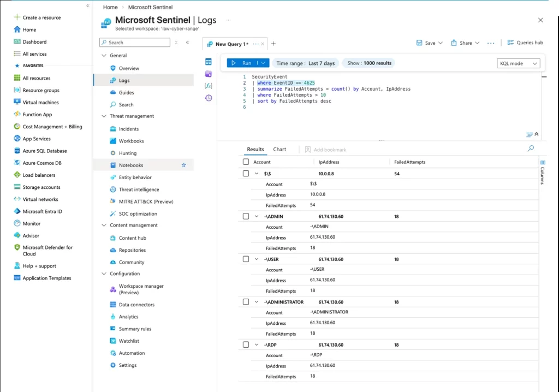This screenshot has width=559, height=392.
Task: Change the Time range from Last 7 days
Action: [306, 63]
